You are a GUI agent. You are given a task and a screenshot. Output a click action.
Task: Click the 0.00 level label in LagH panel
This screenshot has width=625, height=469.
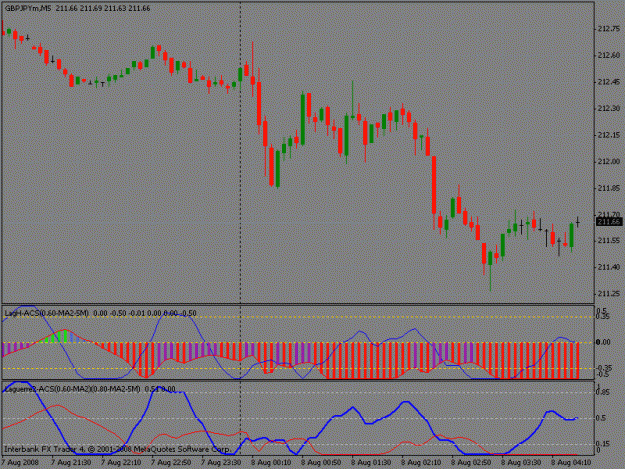[603, 342]
